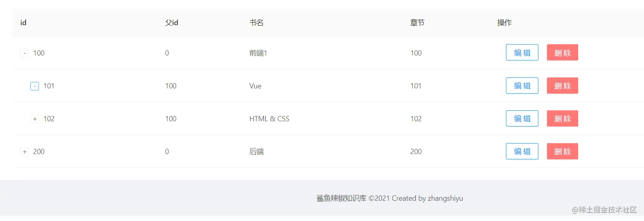Collapse row 100 with the minus expander
The height and width of the screenshot is (221, 644).
[x=24, y=53]
